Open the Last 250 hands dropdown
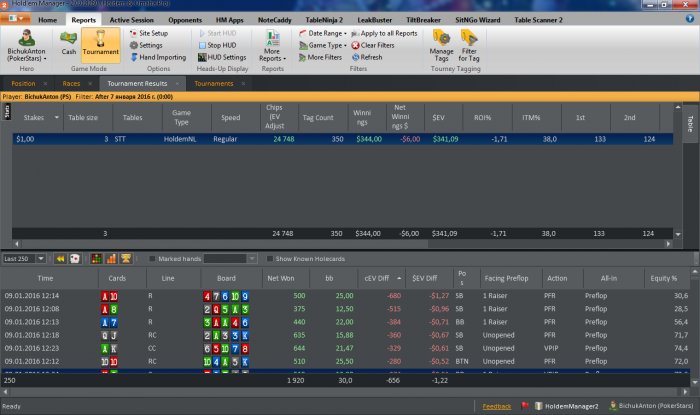 coord(25,258)
